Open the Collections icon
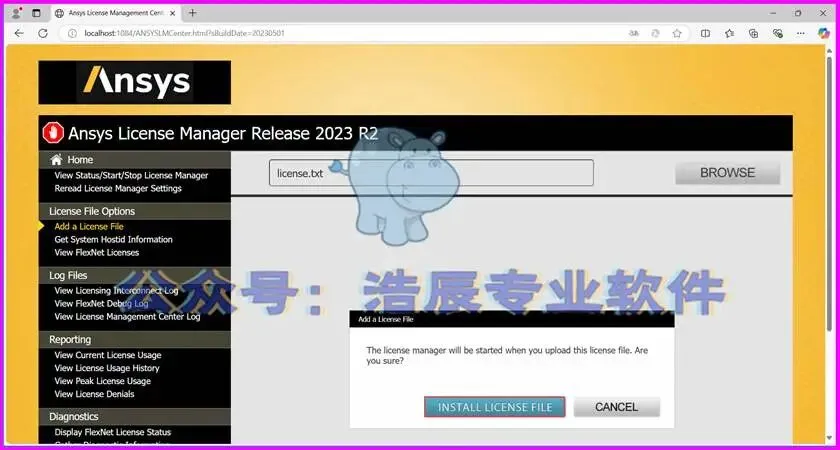This screenshot has height=450, width=840. [753, 33]
